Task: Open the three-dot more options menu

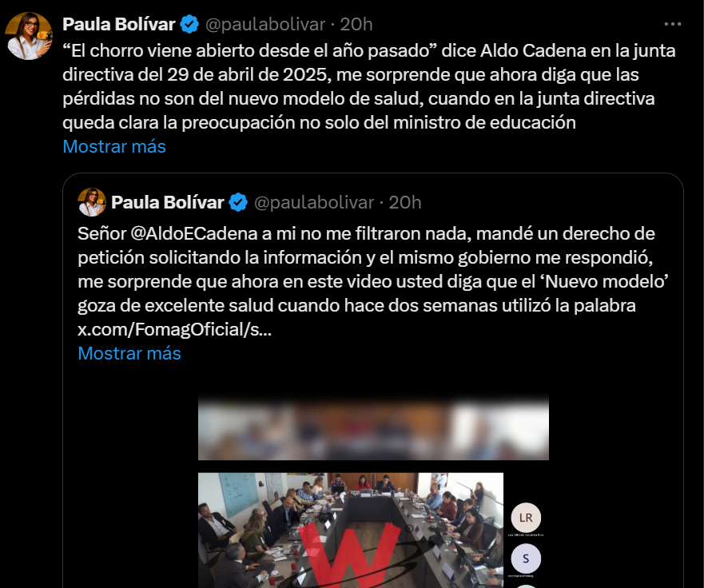Action: pyautogui.click(x=673, y=24)
